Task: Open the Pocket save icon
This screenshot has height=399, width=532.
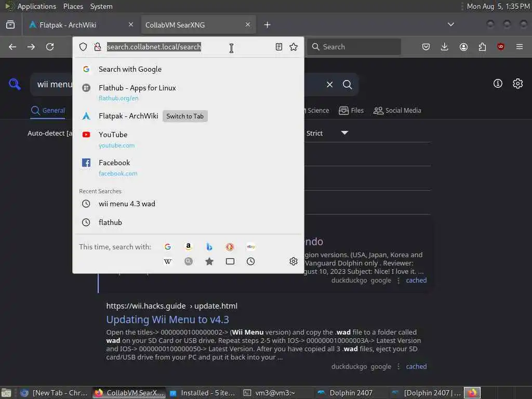Action: tap(426, 47)
